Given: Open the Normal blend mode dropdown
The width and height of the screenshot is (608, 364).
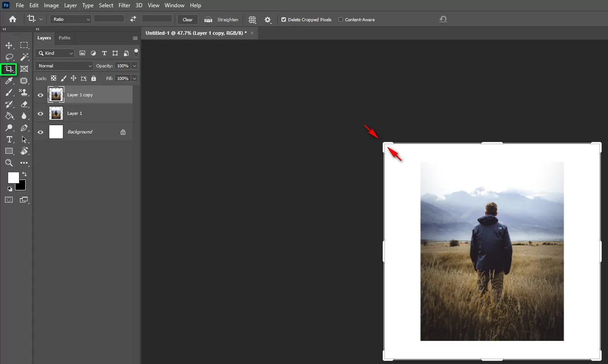Looking at the screenshot, I should 64,66.
